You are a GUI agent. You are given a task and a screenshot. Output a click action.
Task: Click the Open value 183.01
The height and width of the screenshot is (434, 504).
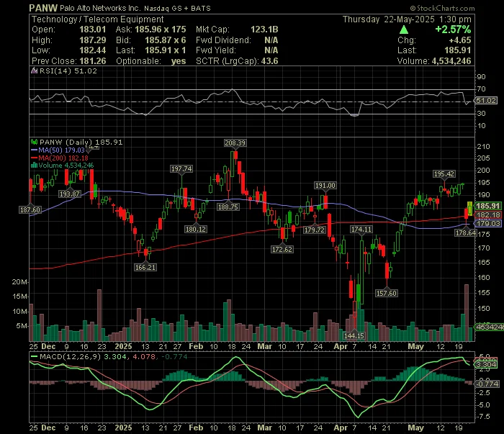(93, 30)
